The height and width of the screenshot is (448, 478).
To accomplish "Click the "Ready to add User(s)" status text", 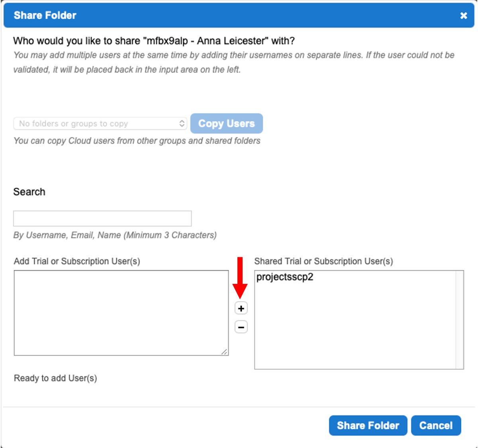I will click(55, 378).
